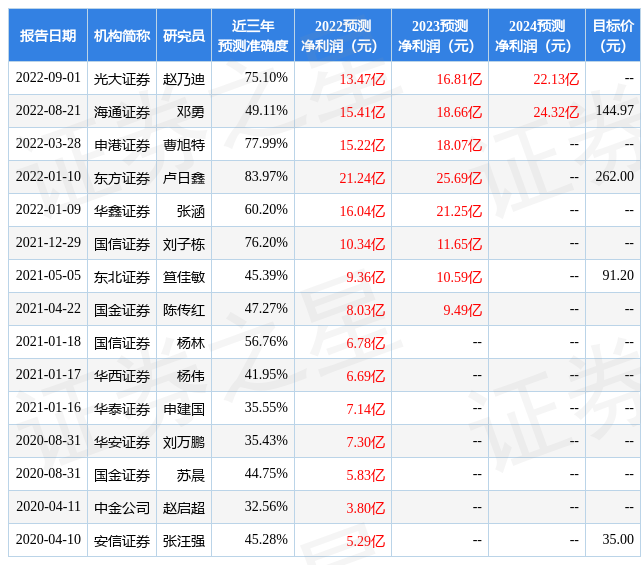Image resolution: width=641 pixels, height=565 pixels.
Task: Select the date cell 2022-03-28
Action: click(48, 143)
